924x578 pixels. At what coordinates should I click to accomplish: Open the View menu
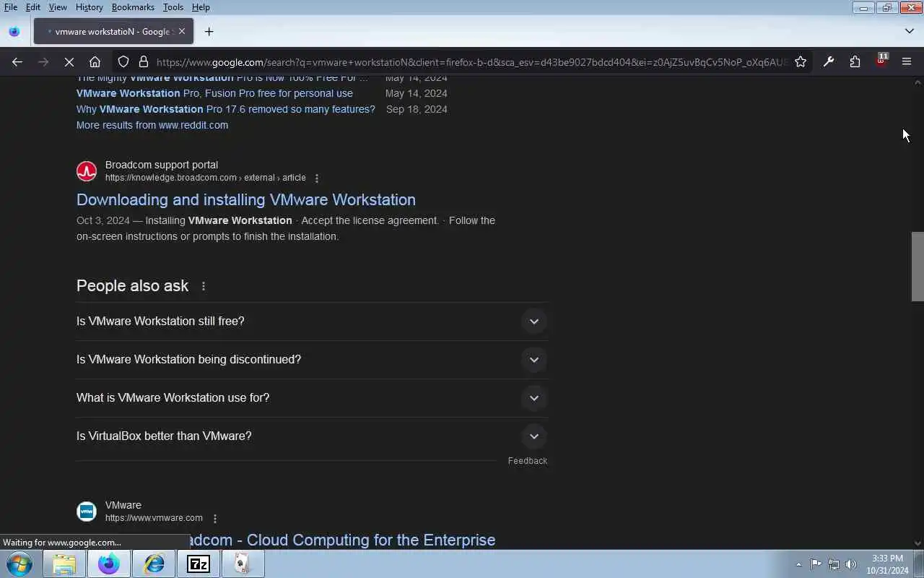tap(58, 7)
